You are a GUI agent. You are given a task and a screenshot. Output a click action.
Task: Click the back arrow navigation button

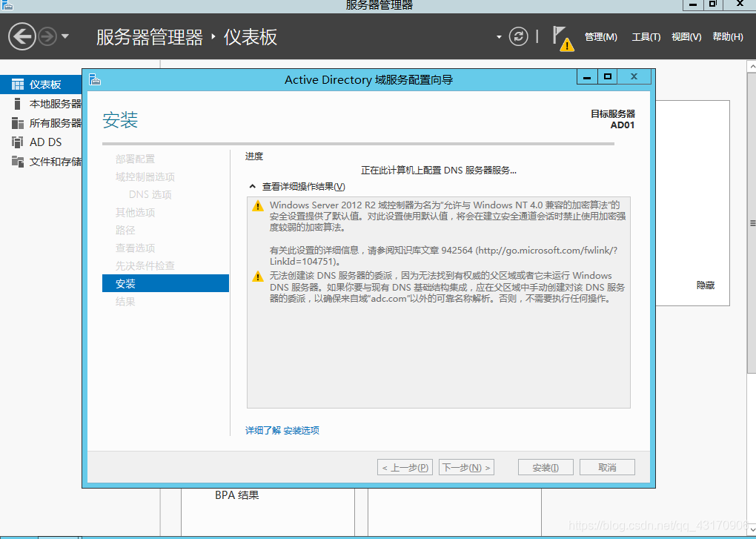[x=22, y=36]
